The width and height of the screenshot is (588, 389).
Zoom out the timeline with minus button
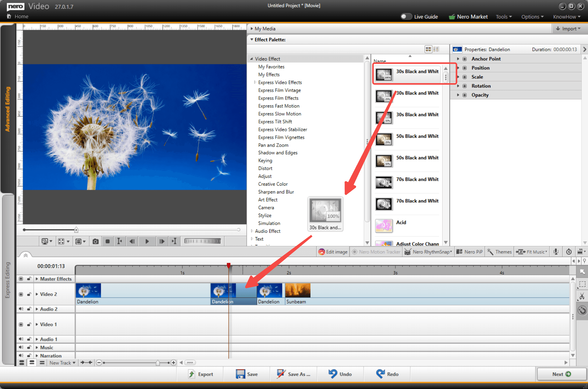coord(99,363)
